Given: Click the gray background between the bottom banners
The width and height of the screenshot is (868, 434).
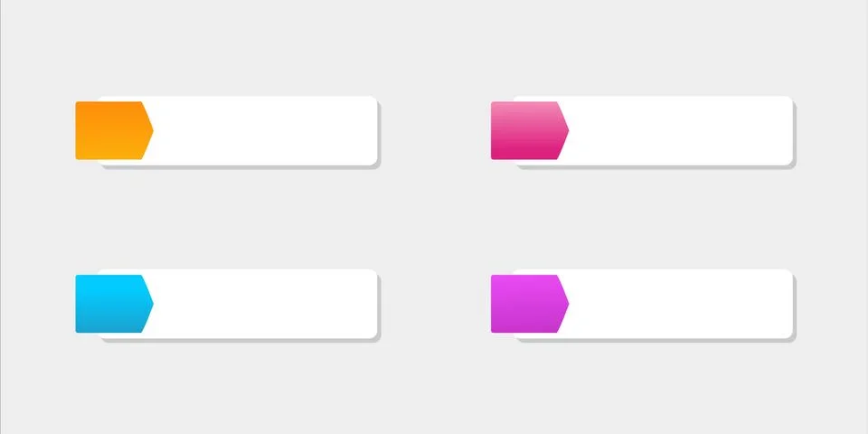Looking at the screenshot, I should click(434, 304).
